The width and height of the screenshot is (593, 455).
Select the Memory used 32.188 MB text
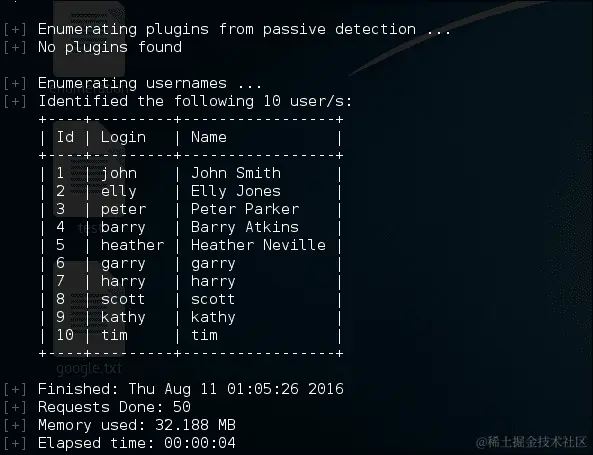137,425
